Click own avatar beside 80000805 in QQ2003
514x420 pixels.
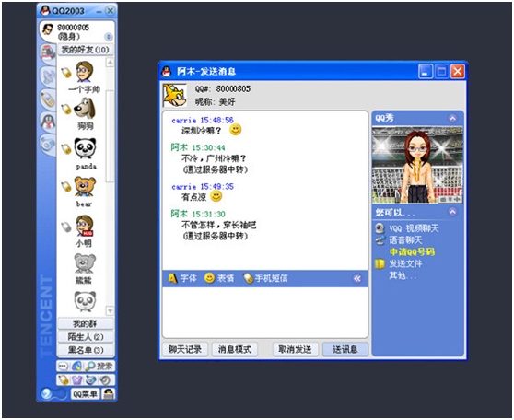[x=48, y=30]
